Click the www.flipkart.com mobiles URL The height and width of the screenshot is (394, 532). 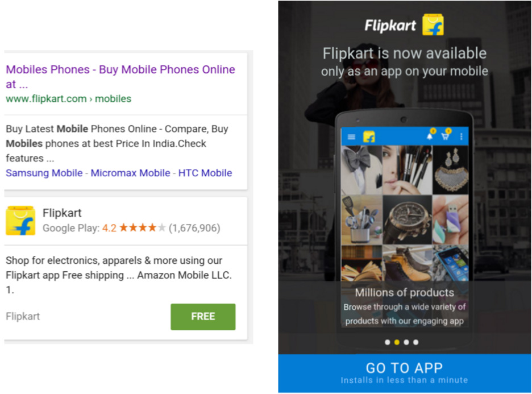pos(69,99)
